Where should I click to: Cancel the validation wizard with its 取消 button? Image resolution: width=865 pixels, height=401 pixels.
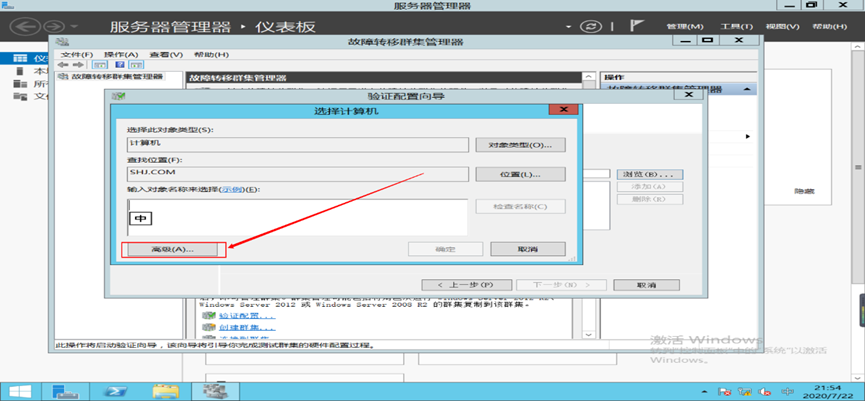click(646, 285)
